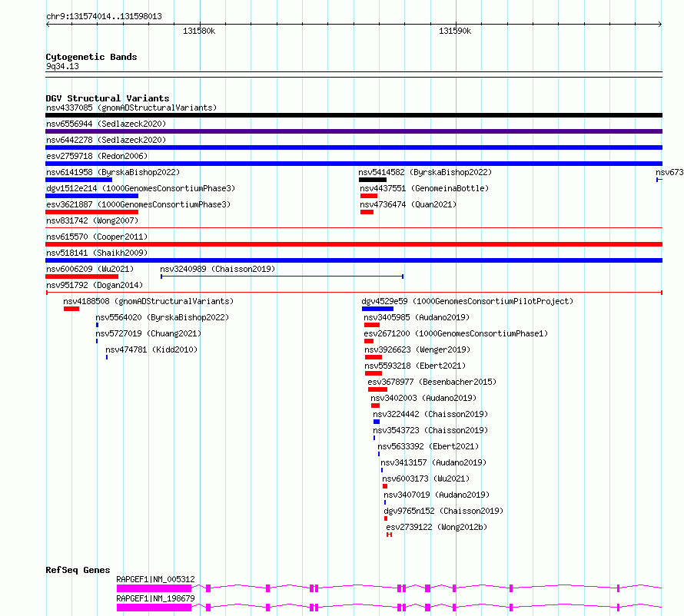Open the nsv5564020 (ByrskaBishop2022) label
The width and height of the screenshot is (684, 616).
[x=162, y=317]
